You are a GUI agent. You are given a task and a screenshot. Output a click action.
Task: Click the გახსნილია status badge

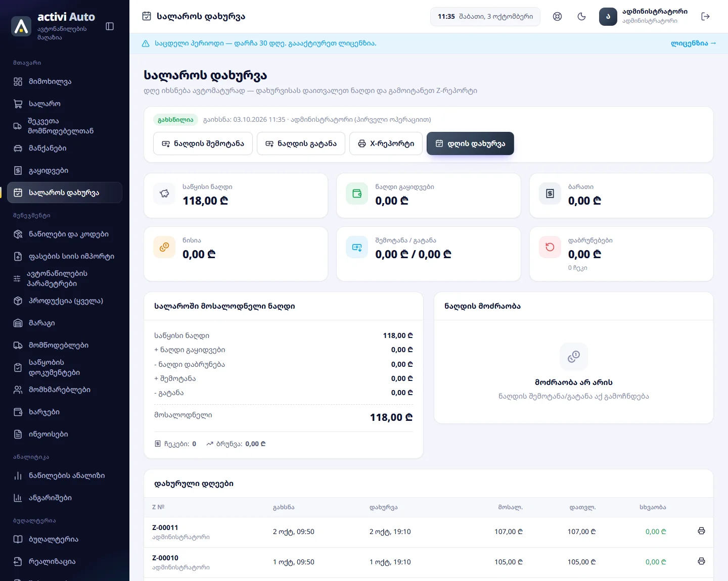[175, 120]
